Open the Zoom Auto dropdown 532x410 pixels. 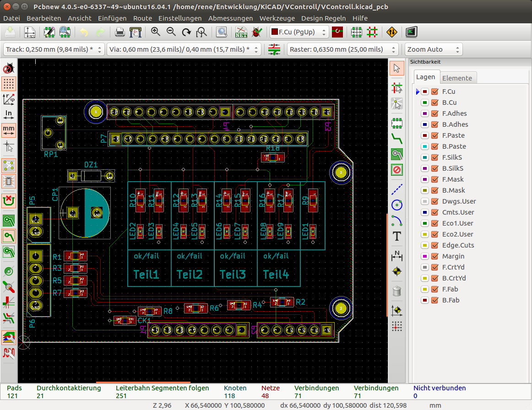(433, 49)
